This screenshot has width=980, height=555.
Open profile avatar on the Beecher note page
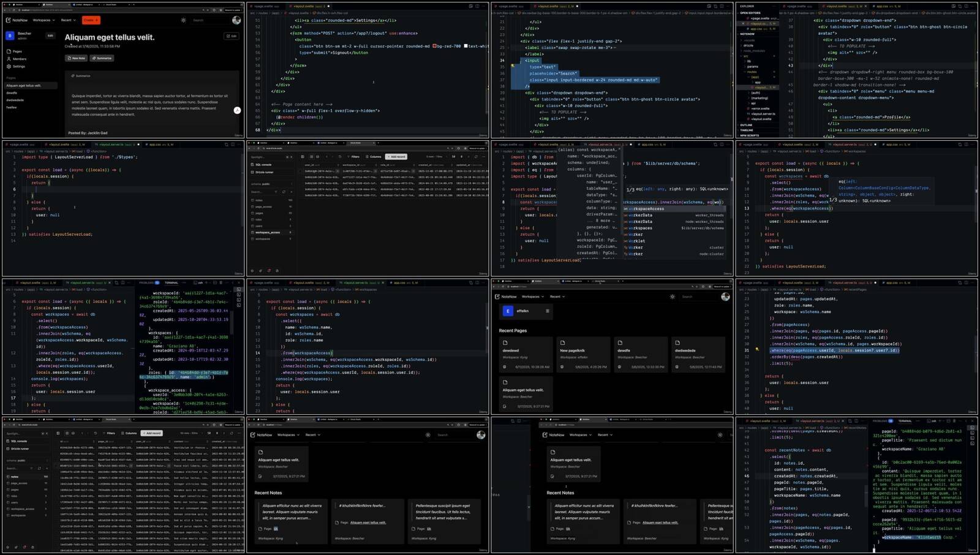tap(236, 20)
